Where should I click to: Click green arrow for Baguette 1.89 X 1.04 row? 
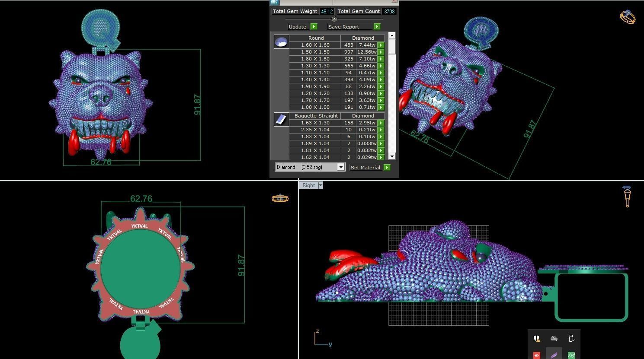click(x=381, y=143)
